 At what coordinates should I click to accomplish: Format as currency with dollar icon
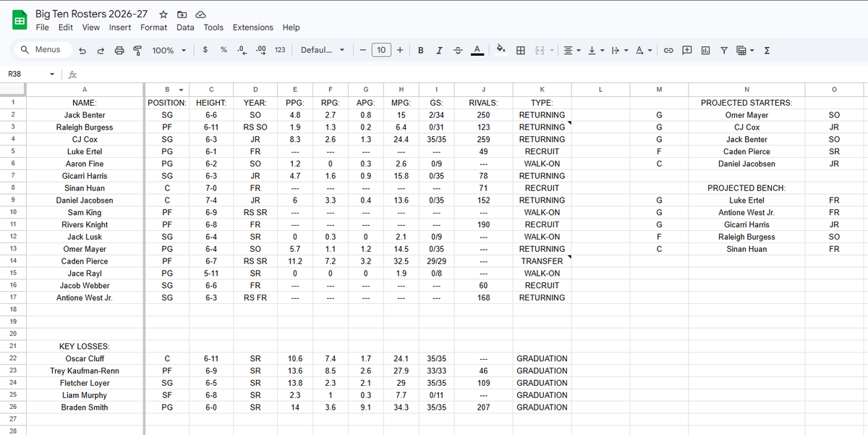click(x=206, y=50)
